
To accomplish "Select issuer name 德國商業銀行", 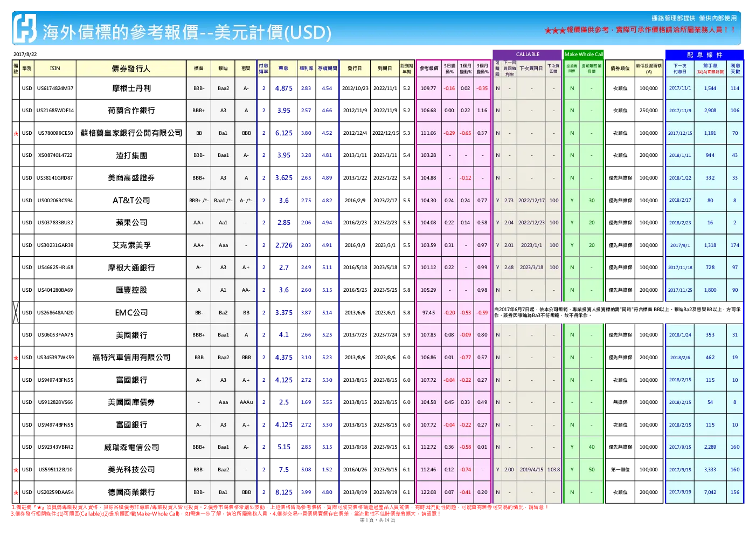I will 131,492.
